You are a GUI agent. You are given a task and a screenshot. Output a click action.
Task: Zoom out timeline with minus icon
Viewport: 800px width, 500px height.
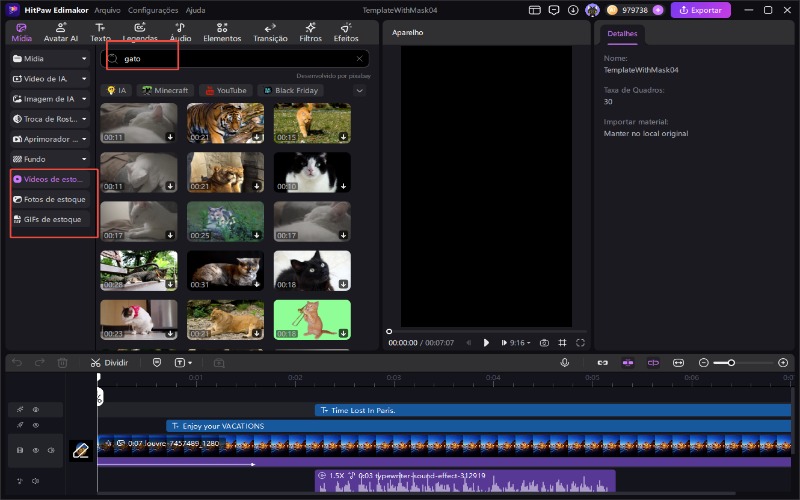click(704, 363)
